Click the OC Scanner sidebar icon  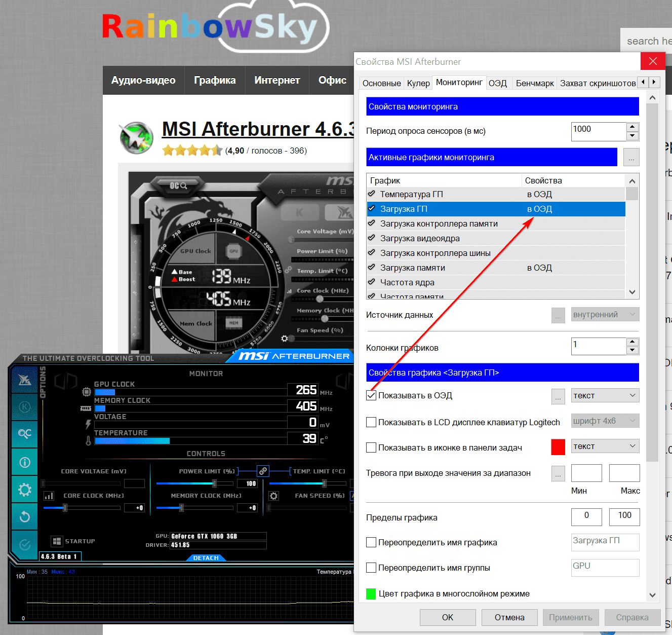coord(24,434)
